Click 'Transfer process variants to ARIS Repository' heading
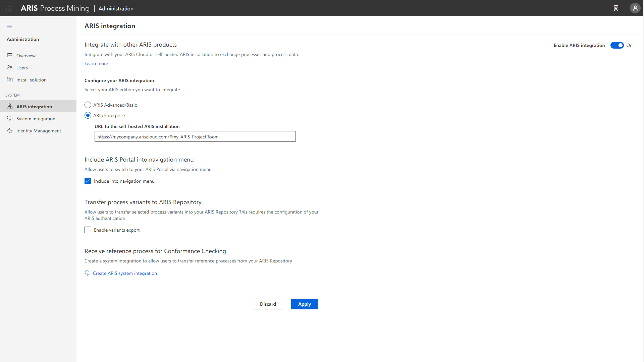 point(143,202)
